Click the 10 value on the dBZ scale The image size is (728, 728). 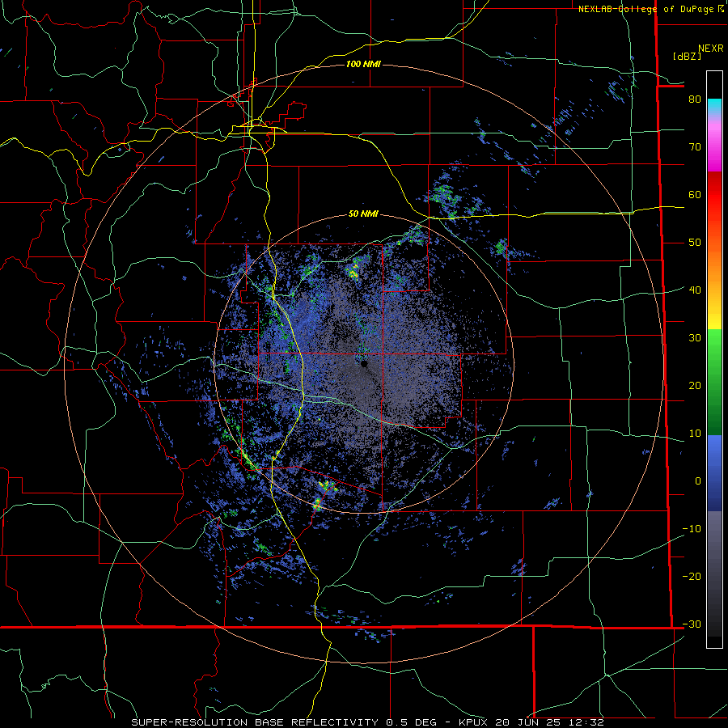pos(695,434)
